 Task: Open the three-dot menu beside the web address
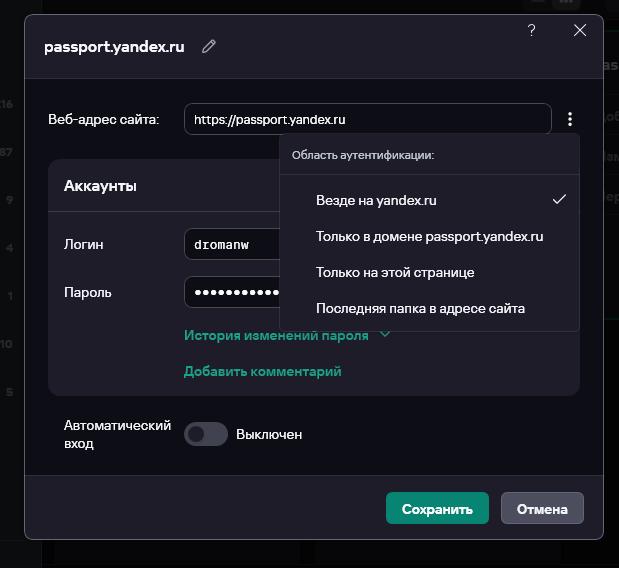(x=570, y=119)
